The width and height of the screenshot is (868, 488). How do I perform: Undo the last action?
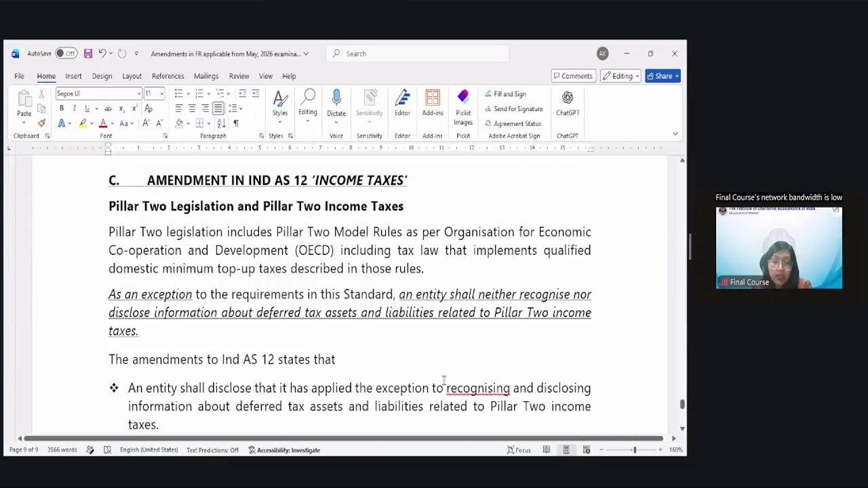(102, 54)
